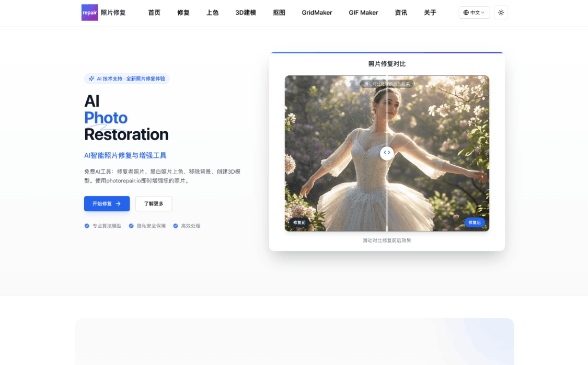Click the 了解更多 button
Image resolution: width=588 pixels, height=365 pixels.
point(153,204)
